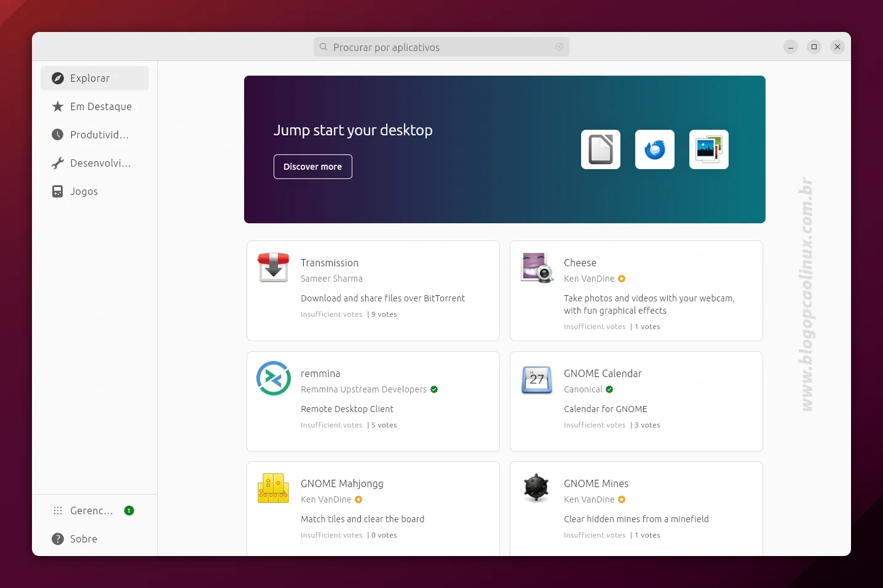
Task: Click the verified badge next to Remmina Upstream Developers
Action: pyautogui.click(x=434, y=389)
